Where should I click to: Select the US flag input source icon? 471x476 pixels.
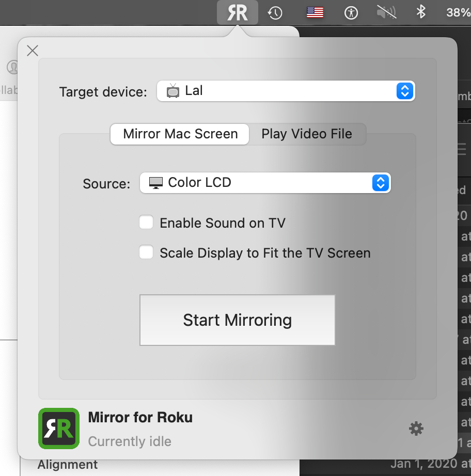pyautogui.click(x=315, y=12)
